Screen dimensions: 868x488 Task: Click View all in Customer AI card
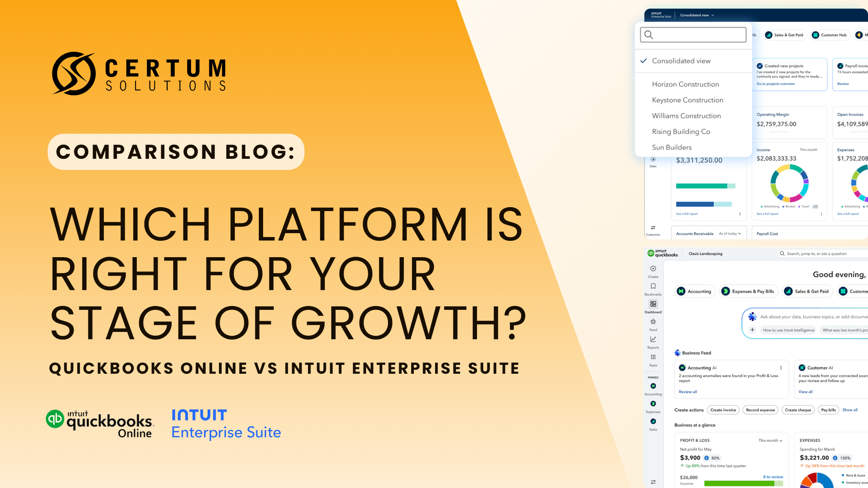(806, 392)
